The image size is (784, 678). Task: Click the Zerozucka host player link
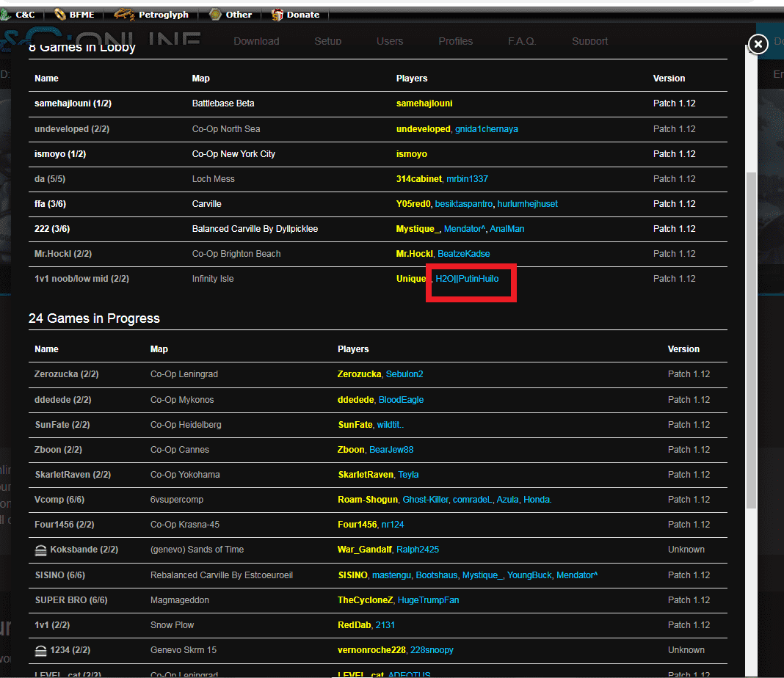coord(359,374)
